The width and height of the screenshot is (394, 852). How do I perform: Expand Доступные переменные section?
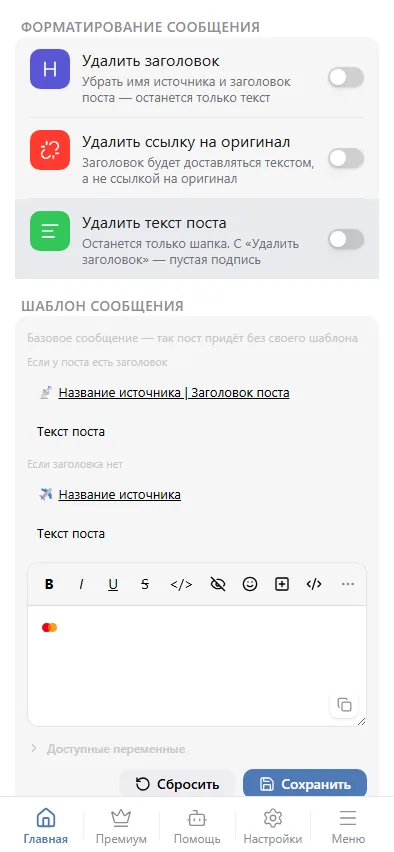click(x=108, y=749)
